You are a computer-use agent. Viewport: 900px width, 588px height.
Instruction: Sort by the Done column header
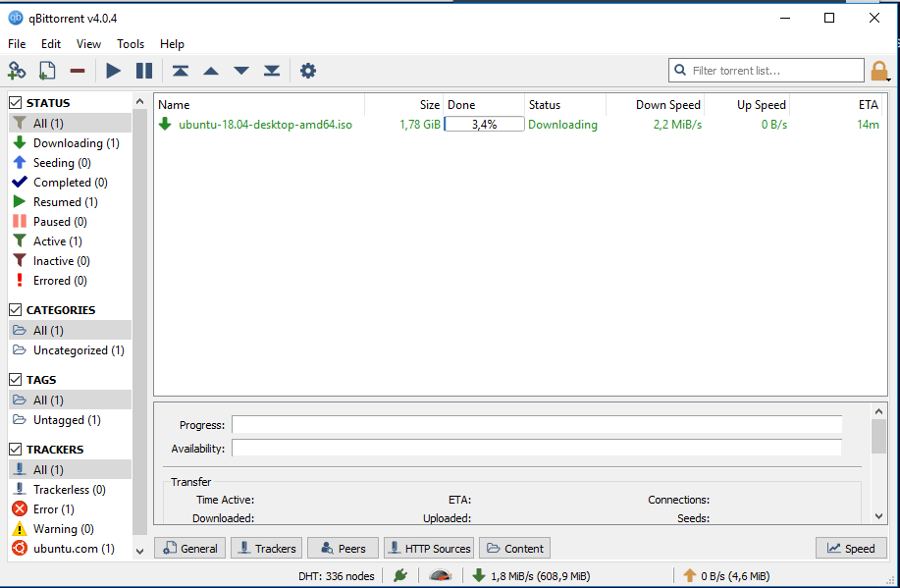coord(484,104)
